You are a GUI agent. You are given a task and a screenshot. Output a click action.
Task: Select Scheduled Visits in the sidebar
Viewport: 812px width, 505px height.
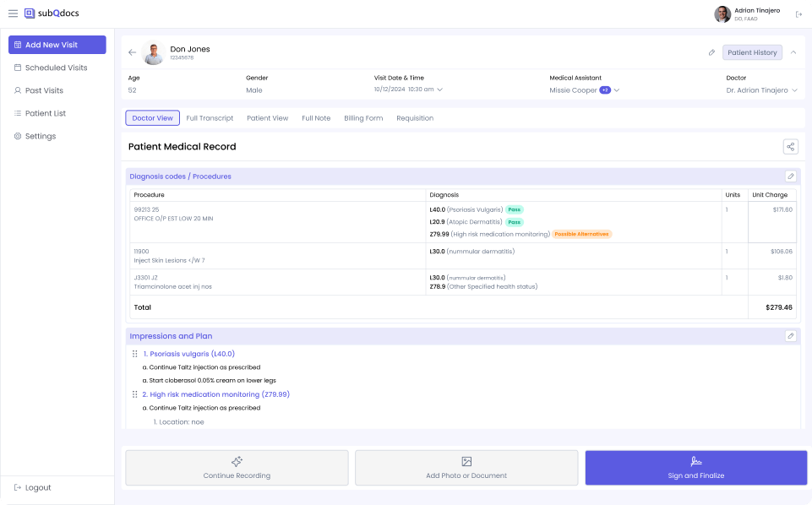(56, 68)
